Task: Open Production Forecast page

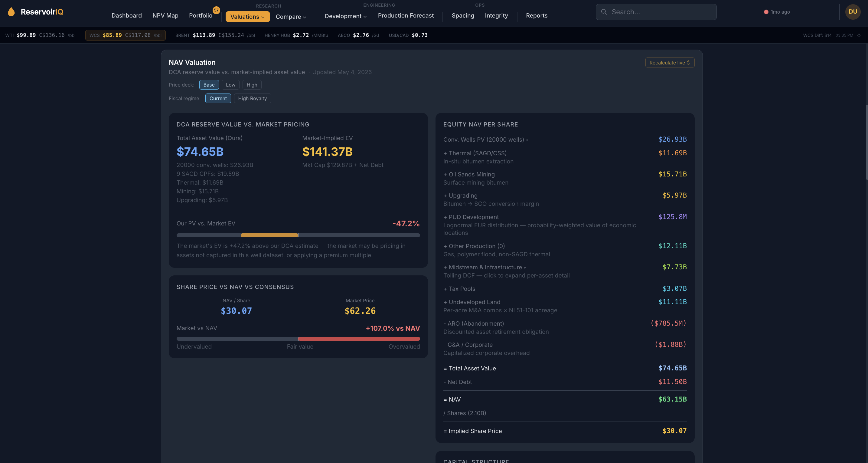Action: [x=406, y=15]
